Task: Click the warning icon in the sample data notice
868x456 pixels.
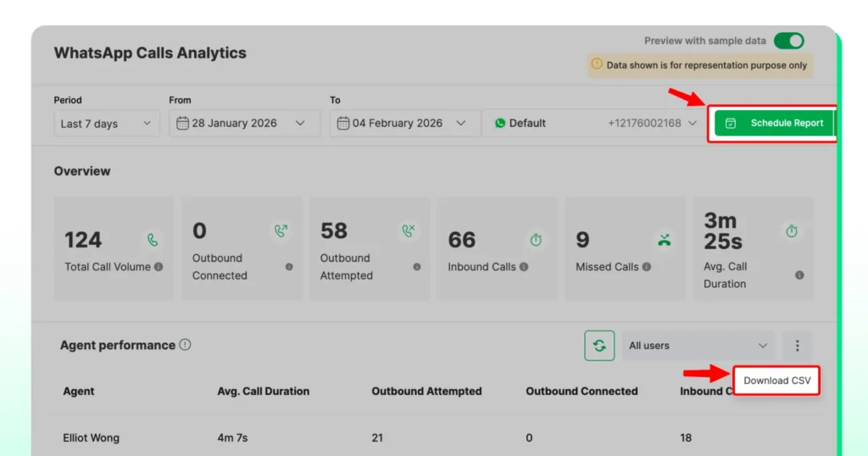Action: (x=596, y=64)
